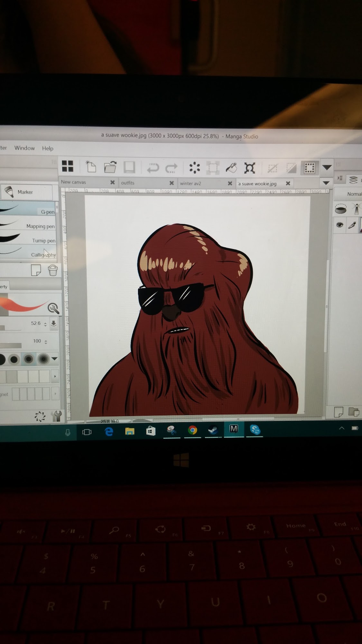Image resolution: width=362 pixels, height=644 pixels.
Task: Open the Help menu
Action: pos(48,148)
